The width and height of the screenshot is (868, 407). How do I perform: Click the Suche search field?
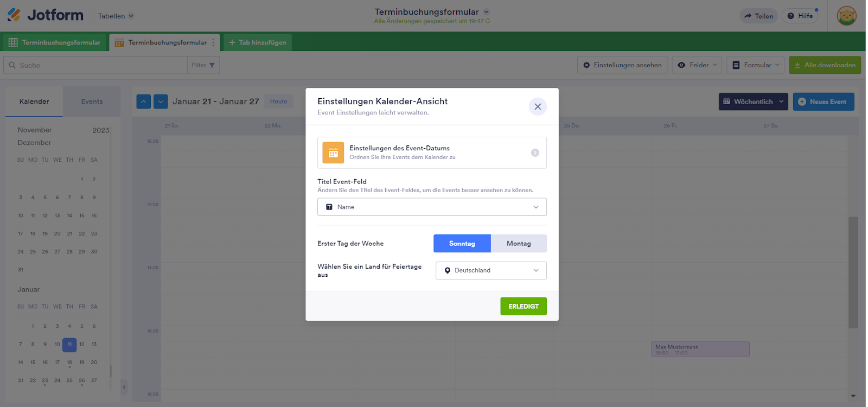98,65
